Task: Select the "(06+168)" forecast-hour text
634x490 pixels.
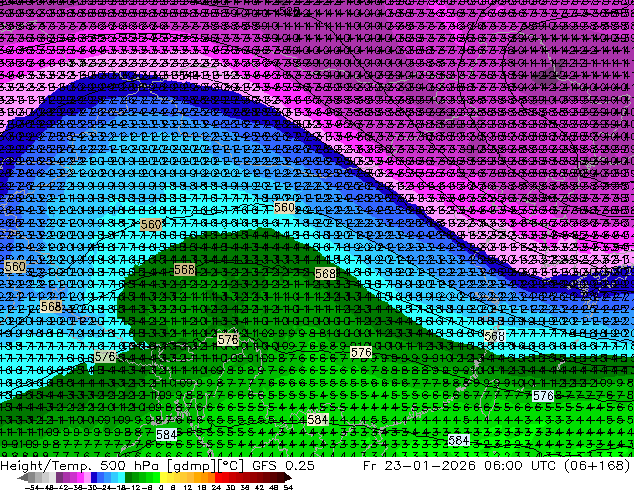Action: click(x=599, y=465)
